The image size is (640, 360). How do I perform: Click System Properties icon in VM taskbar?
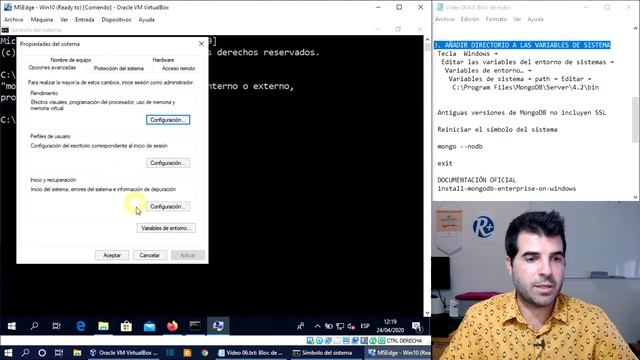coord(218,326)
